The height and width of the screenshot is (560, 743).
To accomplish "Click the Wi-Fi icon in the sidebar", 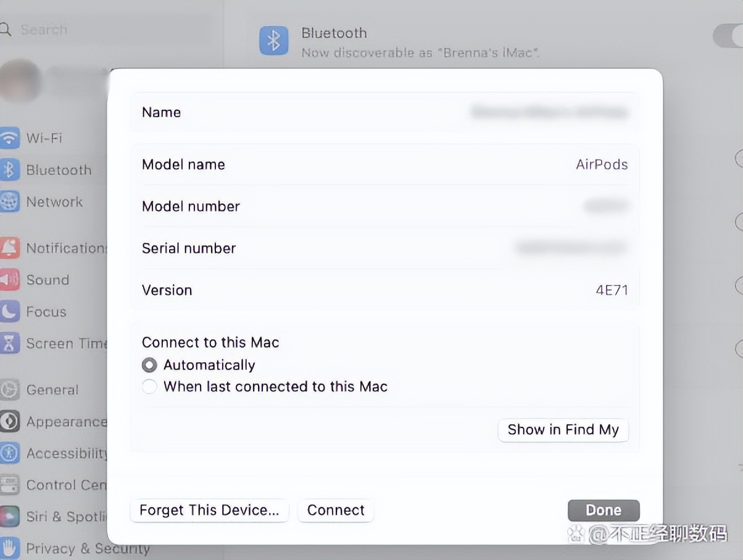I will click(9, 138).
